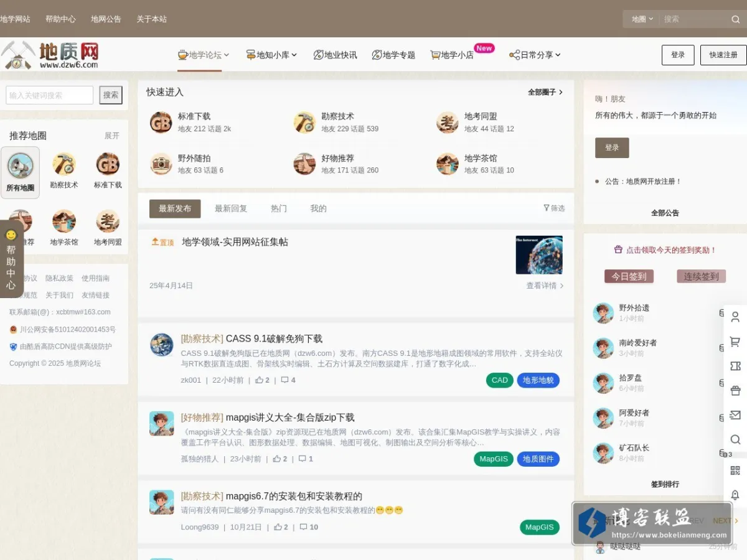
Task: Expand the 地知小库 navigation menu
Action: tap(271, 55)
